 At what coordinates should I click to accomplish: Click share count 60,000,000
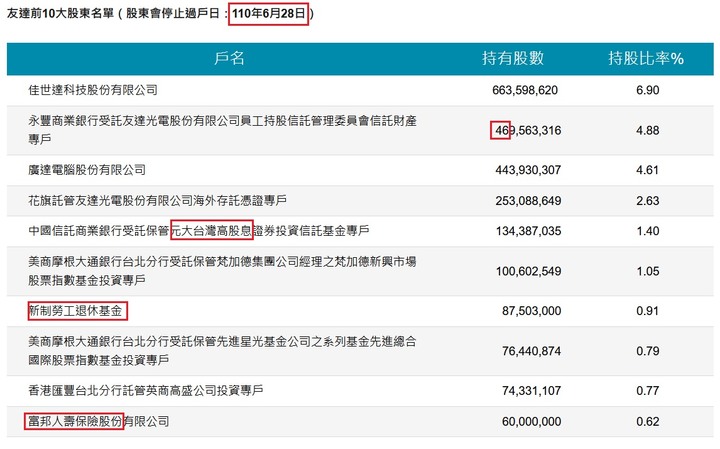coord(531,421)
